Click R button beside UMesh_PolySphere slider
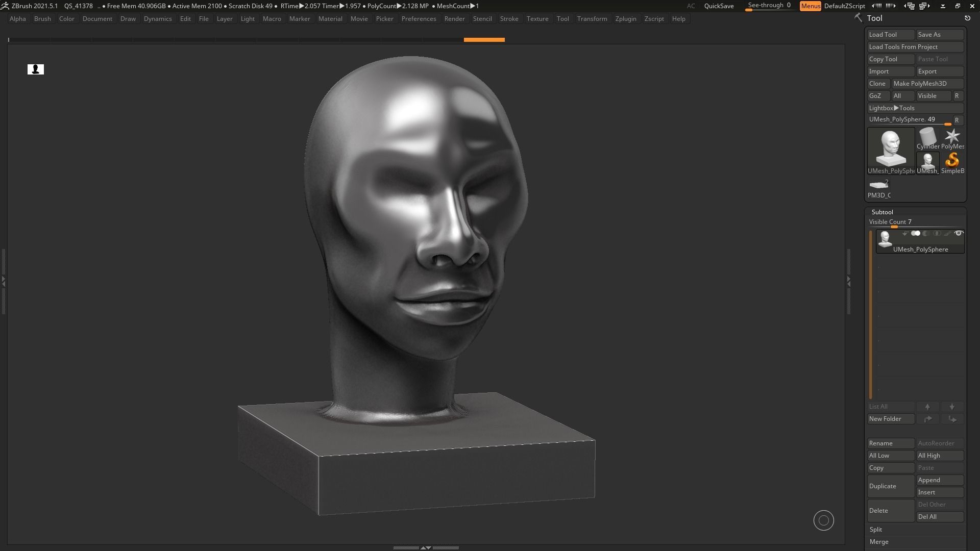The width and height of the screenshot is (980, 551). click(x=958, y=120)
